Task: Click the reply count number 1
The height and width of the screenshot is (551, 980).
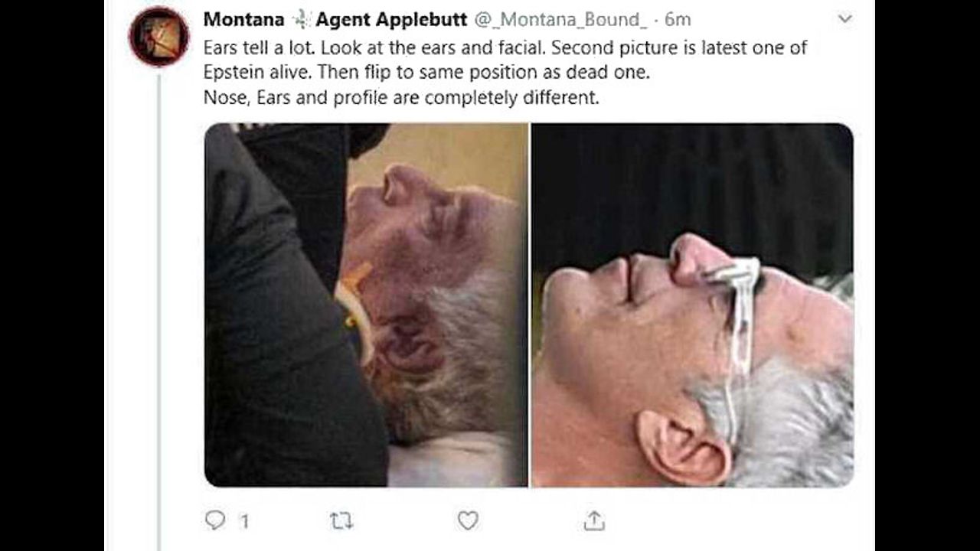Action: 244,522
